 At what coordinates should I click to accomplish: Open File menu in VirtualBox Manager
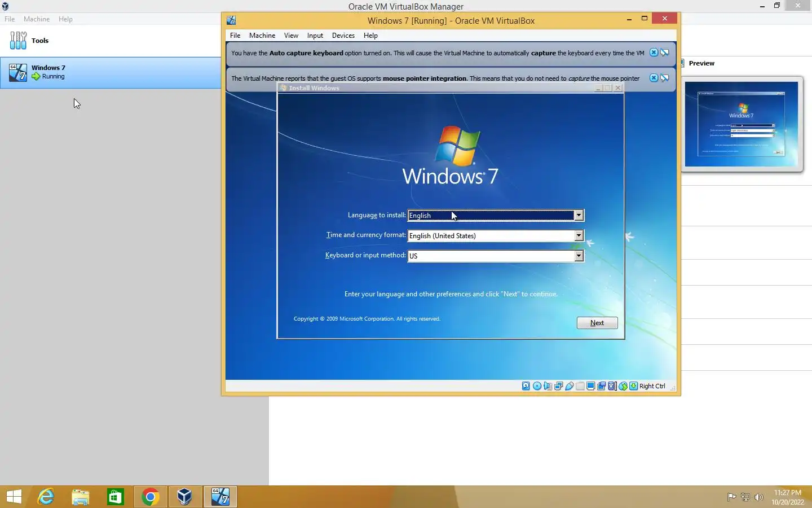[10, 19]
